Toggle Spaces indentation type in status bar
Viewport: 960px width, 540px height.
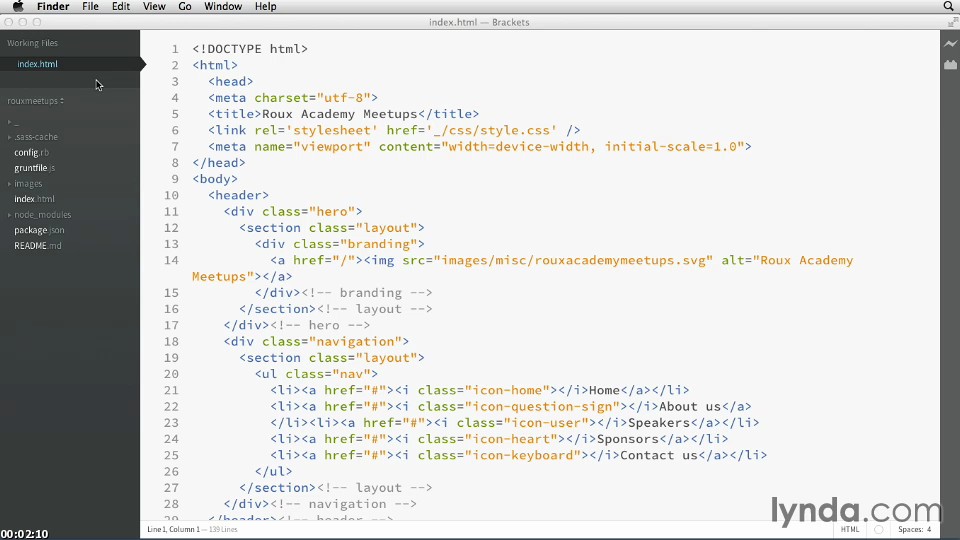tap(910, 530)
